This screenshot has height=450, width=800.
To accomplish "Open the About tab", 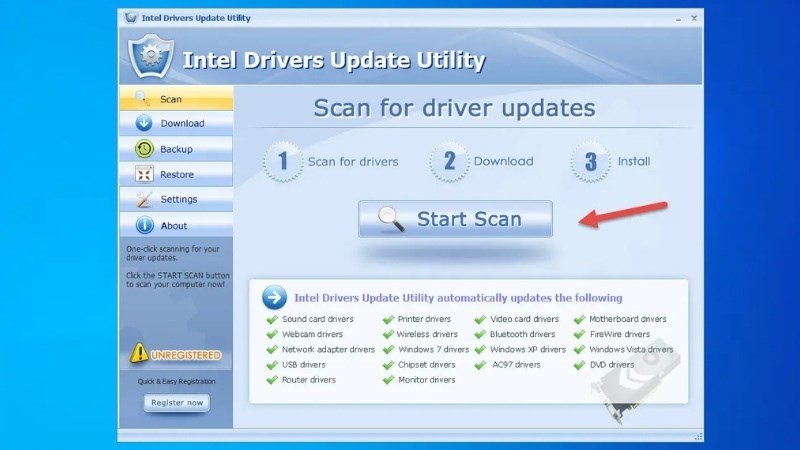I will (x=177, y=225).
